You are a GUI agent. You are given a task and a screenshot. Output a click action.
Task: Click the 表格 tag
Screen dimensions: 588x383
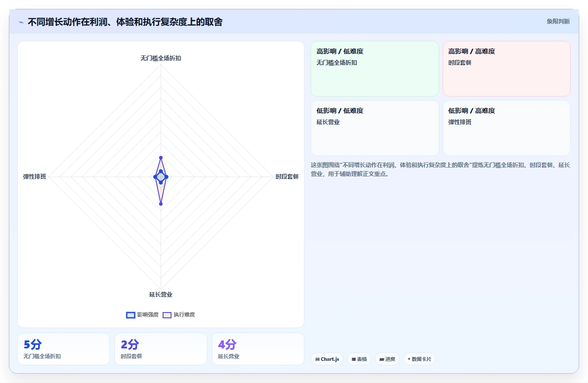tap(359, 359)
